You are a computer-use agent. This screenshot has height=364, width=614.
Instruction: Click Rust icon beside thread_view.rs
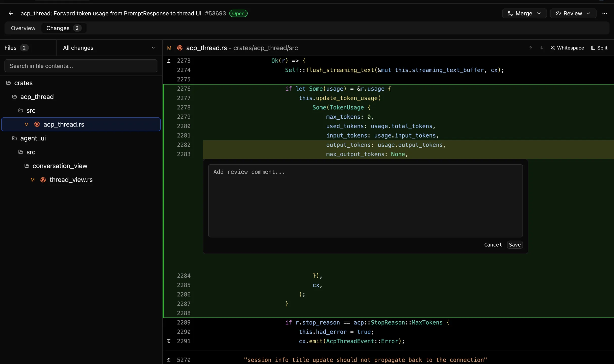point(43,180)
